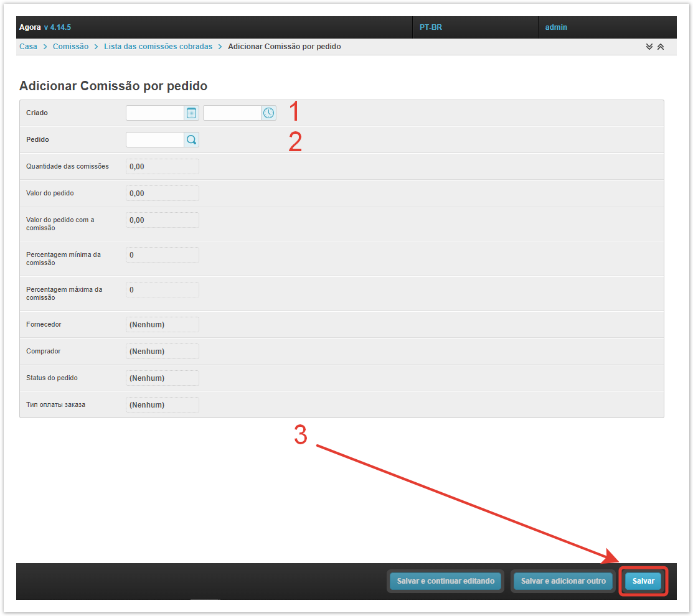Open the PT-BR language menu

[431, 27]
